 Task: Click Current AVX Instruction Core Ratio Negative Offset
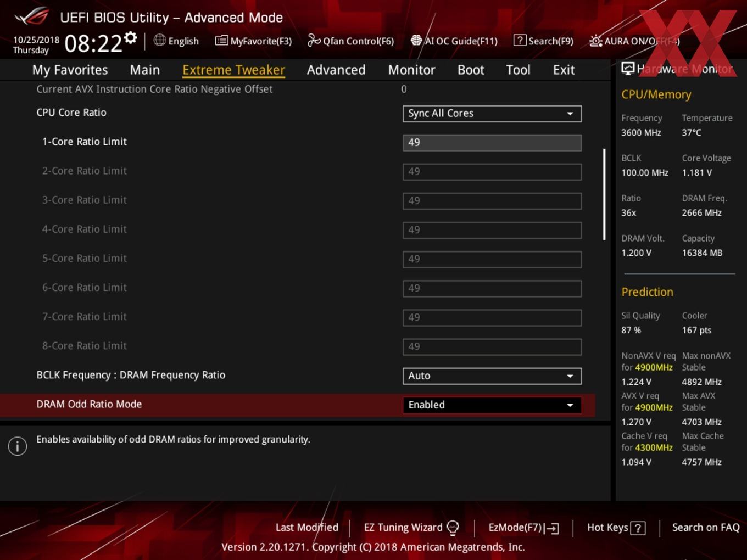coord(154,89)
